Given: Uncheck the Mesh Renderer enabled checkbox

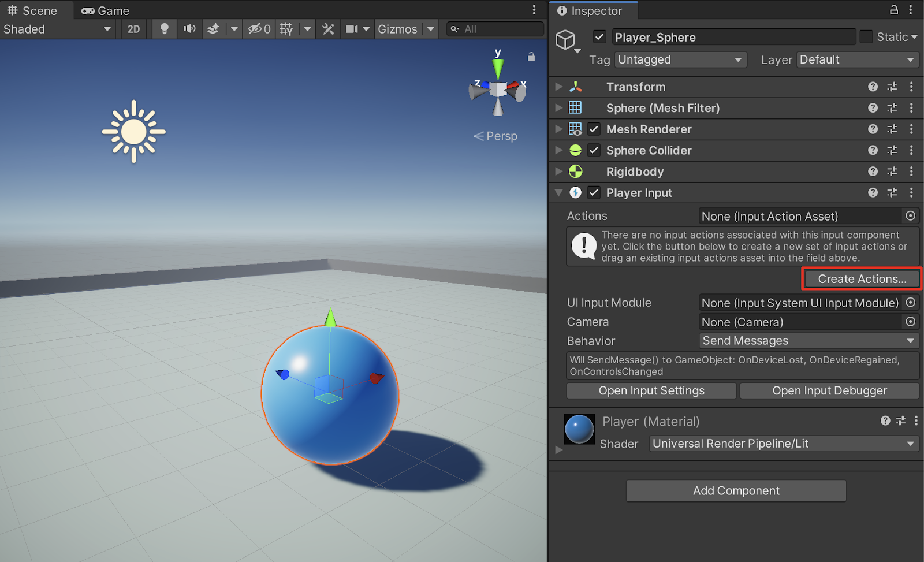Looking at the screenshot, I should [594, 129].
